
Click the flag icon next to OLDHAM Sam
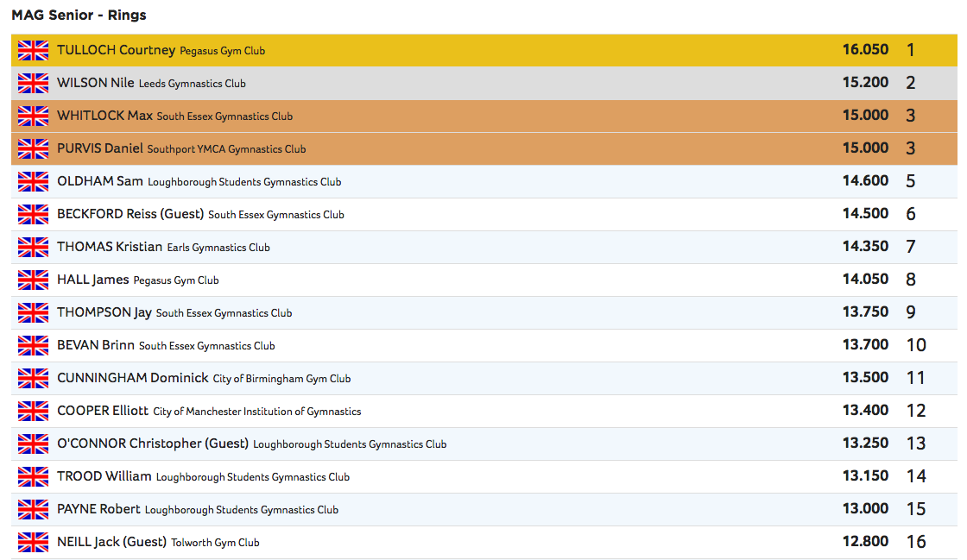coord(33,181)
